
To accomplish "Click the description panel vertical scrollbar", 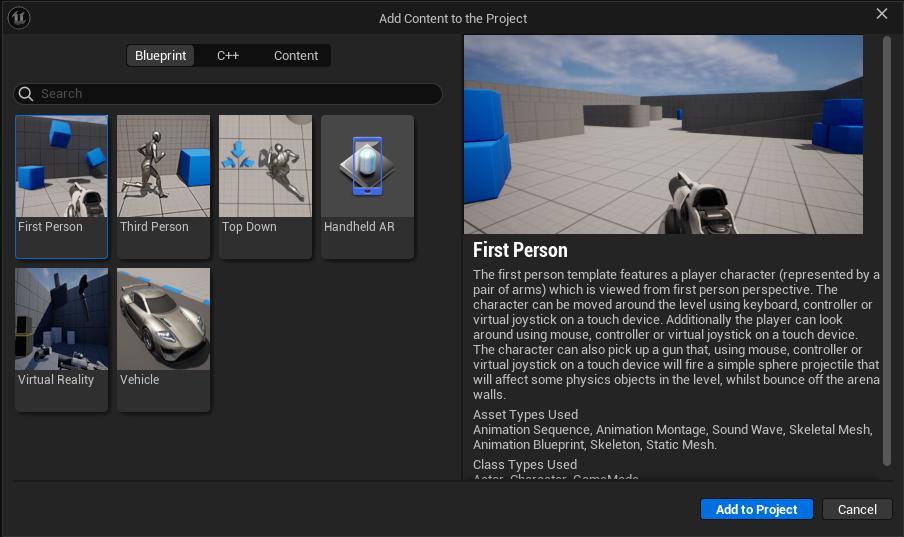I will tap(887, 250).
